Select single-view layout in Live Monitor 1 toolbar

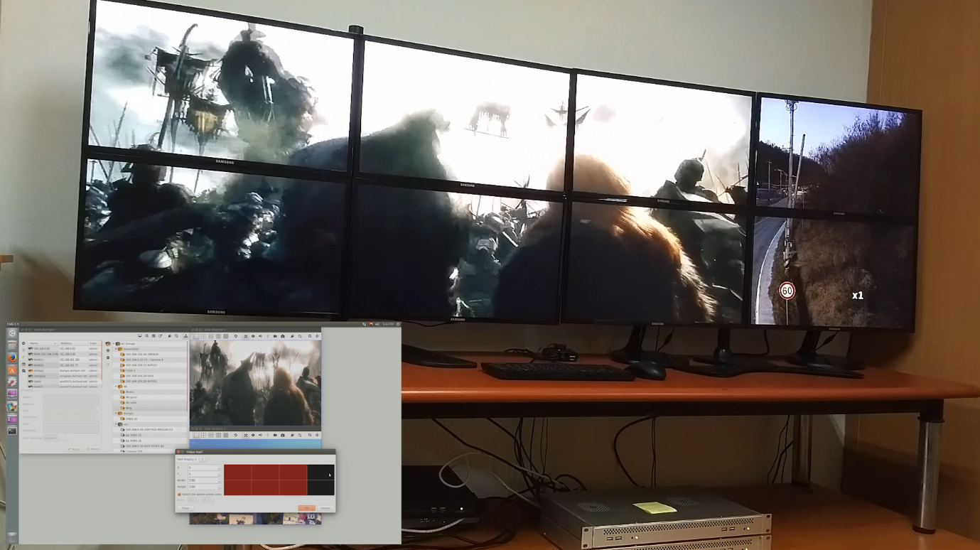coord(196,336)
